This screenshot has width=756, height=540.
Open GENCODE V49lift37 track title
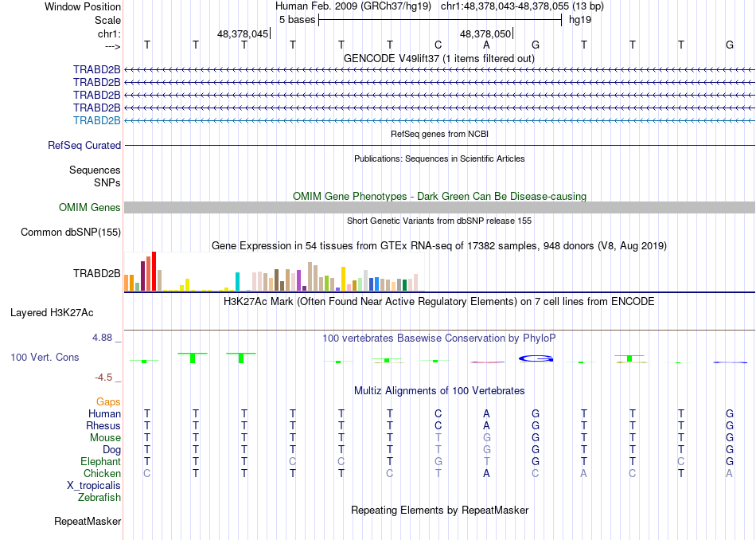tap(439, 58)
